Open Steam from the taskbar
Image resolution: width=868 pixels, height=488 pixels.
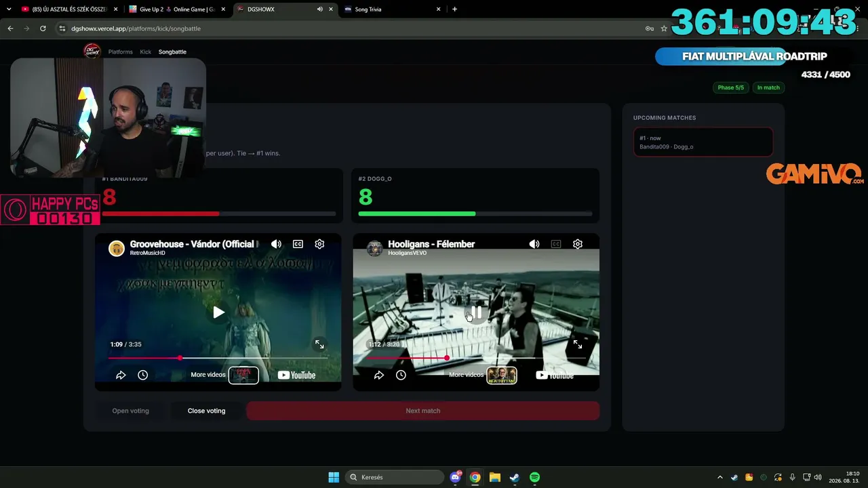click(x=515, y=477)
